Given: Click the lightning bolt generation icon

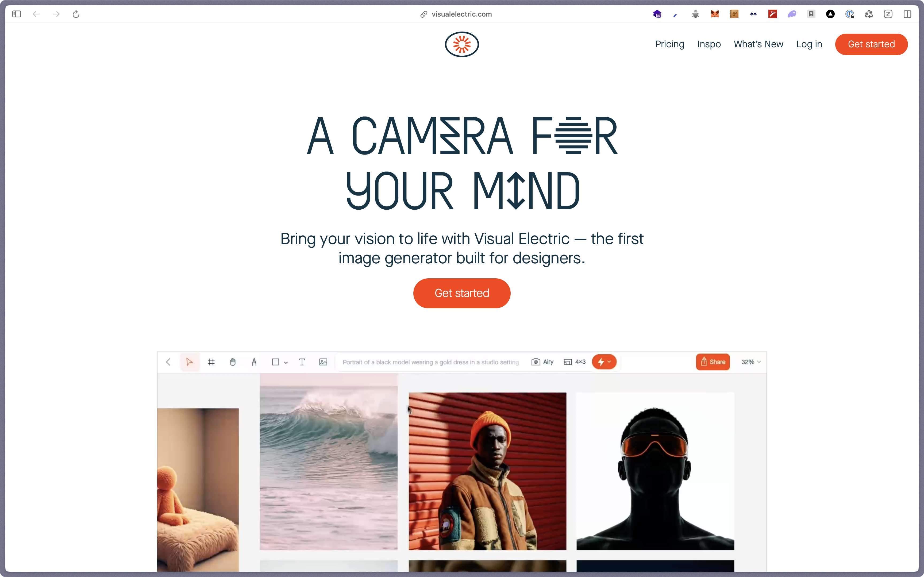Looking at the screenshot, I should tap(601, 361).
